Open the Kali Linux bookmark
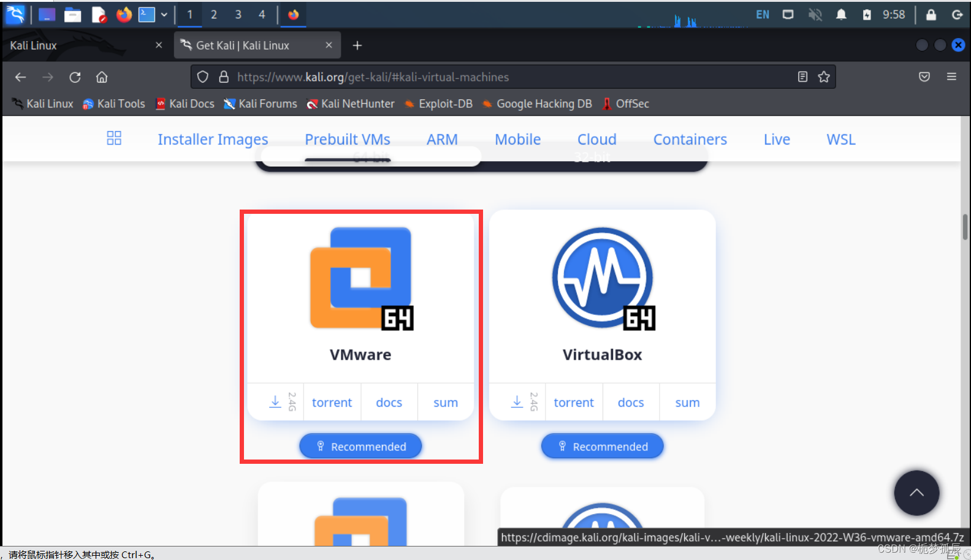Screen dimensions: 971x560 point(43,104)
